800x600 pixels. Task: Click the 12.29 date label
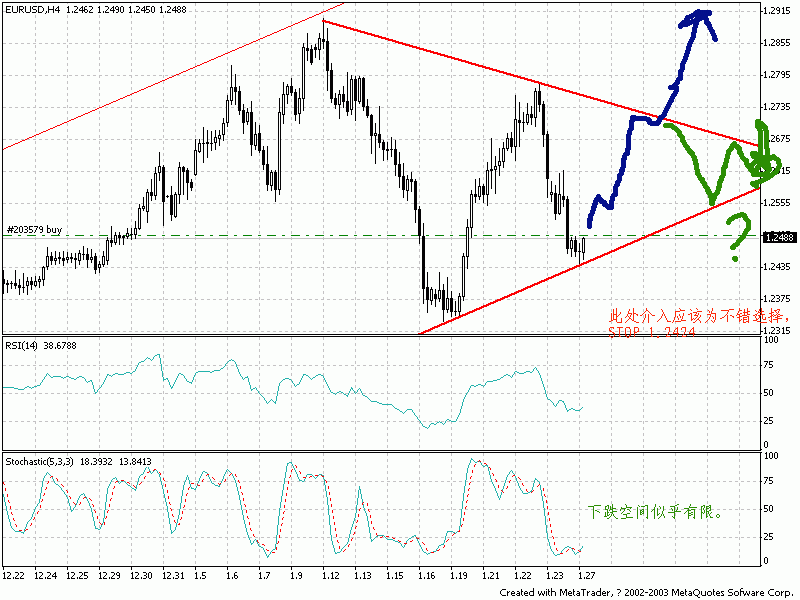[x=109, y=576]
